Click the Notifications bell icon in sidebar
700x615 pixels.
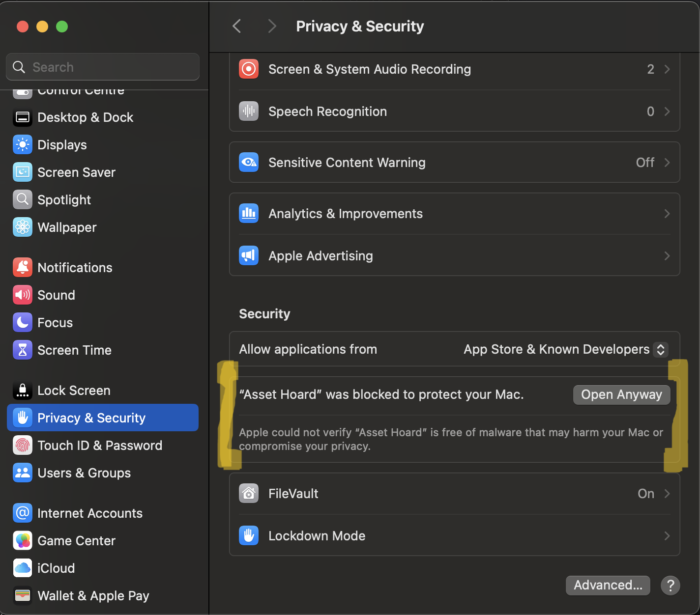[x=22, y=267]
